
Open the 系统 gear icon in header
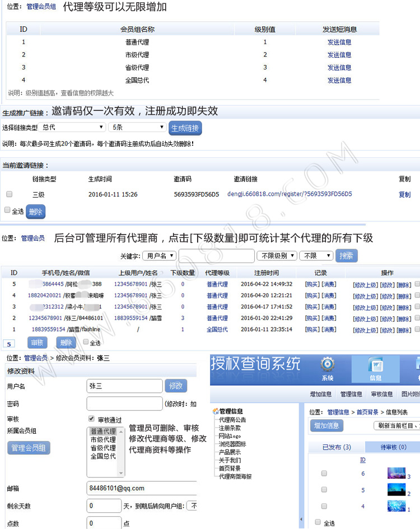(327, 364)
